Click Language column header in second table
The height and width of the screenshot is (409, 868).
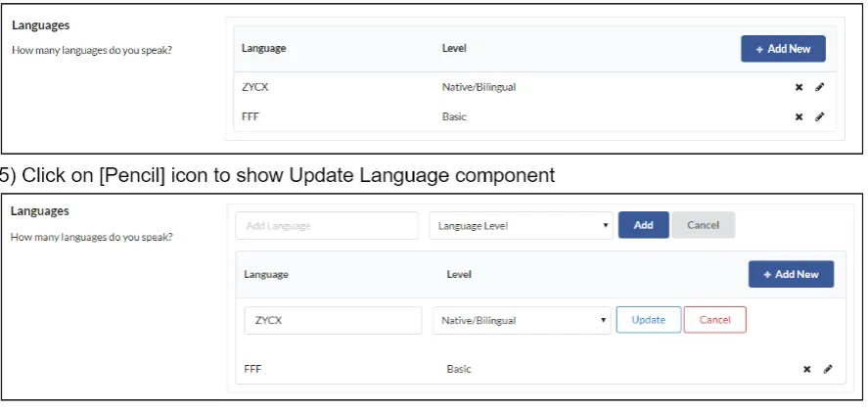[266, 274]
